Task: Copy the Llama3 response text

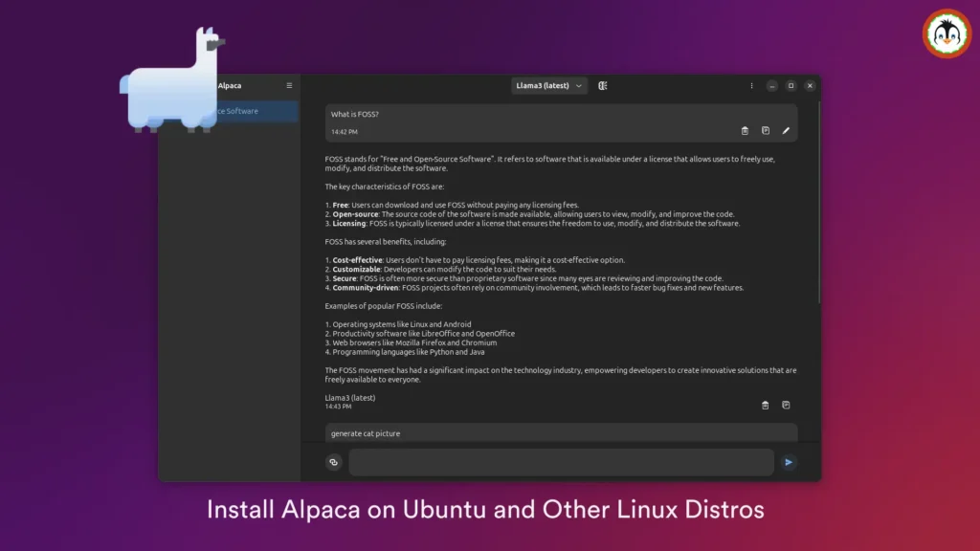Action: tap(786, 405)
